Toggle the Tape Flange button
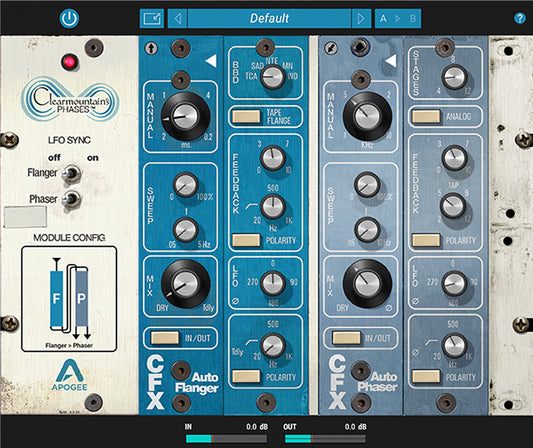The height and width of the screenshot is (448, 533). [x=246, y=116]
